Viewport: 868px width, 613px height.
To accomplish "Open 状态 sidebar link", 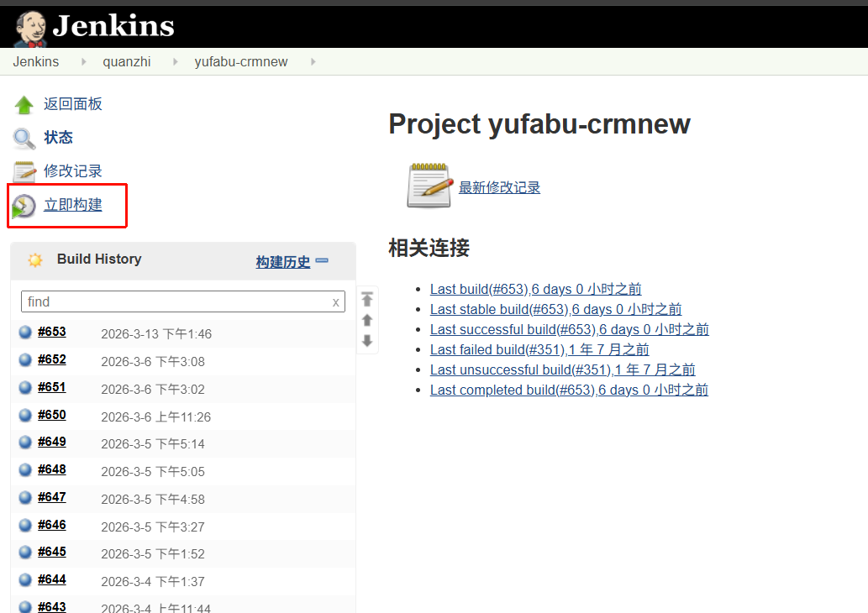I will coord(58,137).
